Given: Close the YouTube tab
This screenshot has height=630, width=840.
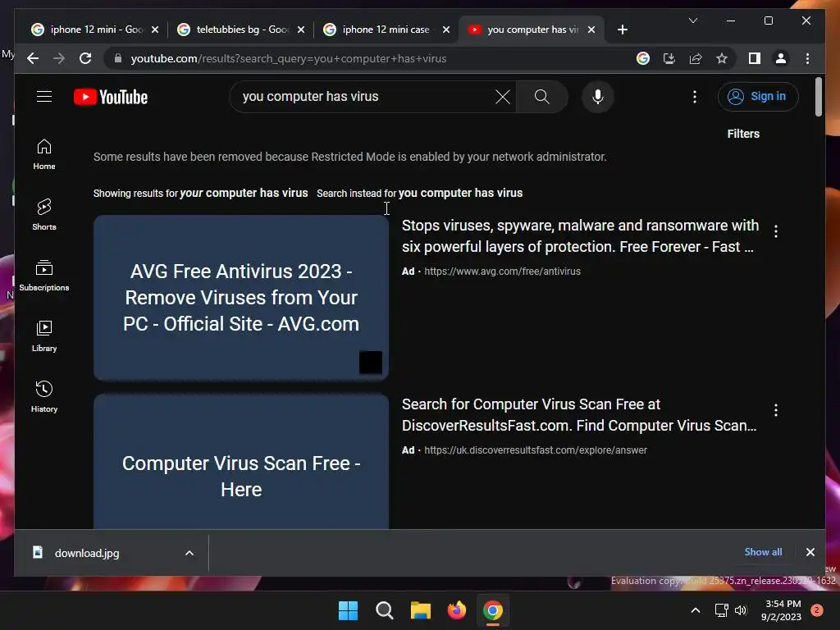Looking at the screenshot, I should pyautogui.click(x=591, y=30).
